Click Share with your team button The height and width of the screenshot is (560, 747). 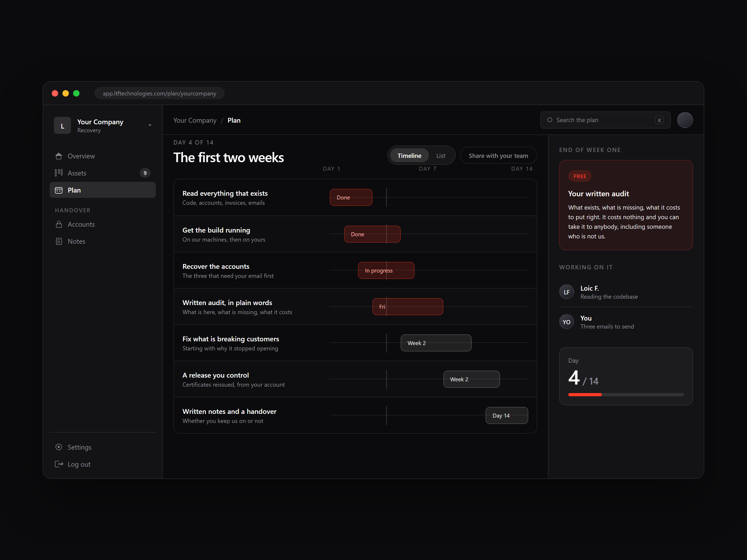tap(498, 156)
